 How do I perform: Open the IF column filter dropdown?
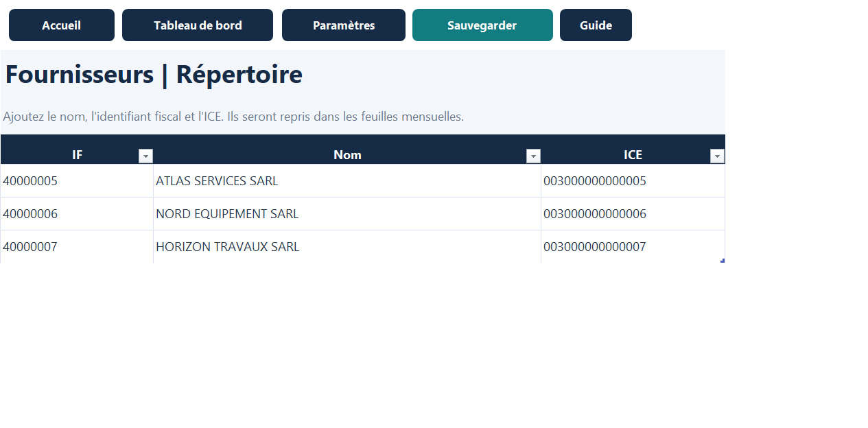(x=145, y=156)
